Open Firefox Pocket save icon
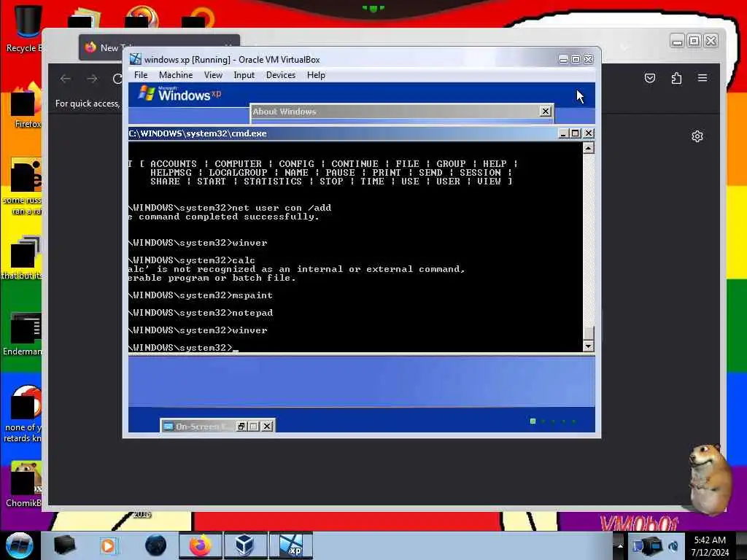 (650, 78)
